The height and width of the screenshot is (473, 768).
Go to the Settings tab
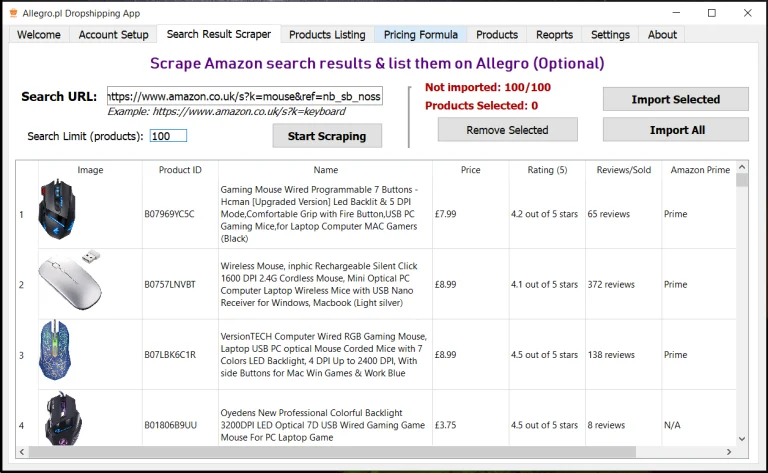pyautogui.click(x=610, y=35)
